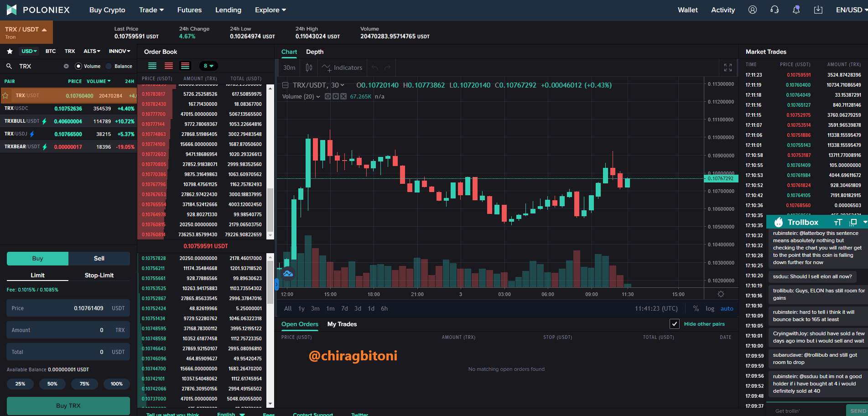This screenshot has width=868, height=416.
Task: Open the ALTS market dropdown
Action: [92, 51]
